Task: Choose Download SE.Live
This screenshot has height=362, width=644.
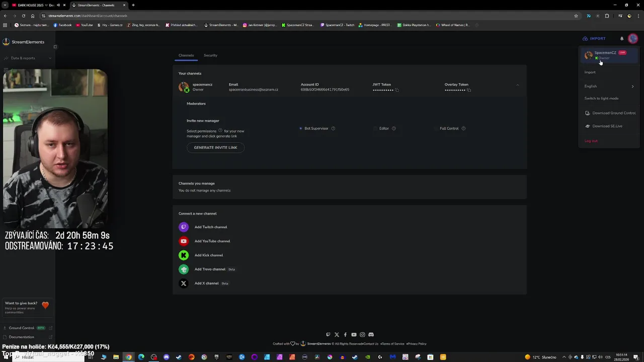Action: pos(603,126)
